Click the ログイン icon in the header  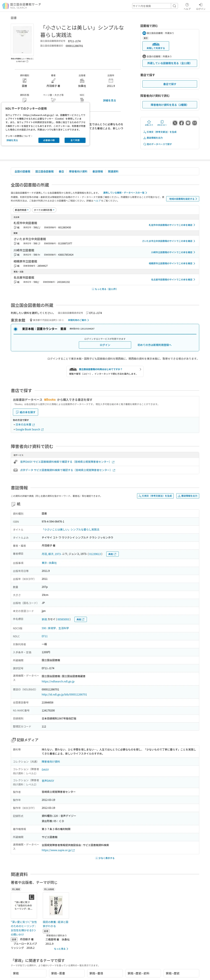[201, 5]
